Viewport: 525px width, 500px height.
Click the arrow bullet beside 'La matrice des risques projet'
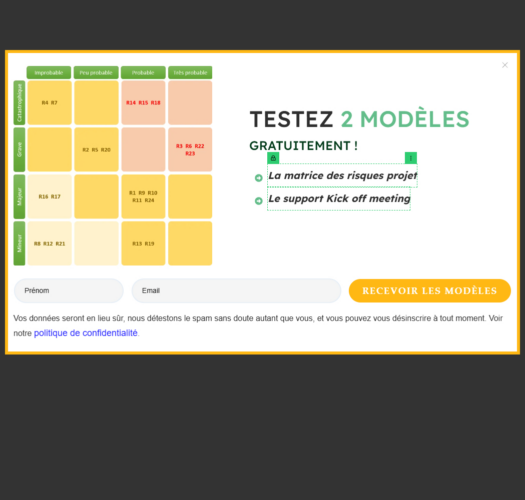[x=258, y=178]
